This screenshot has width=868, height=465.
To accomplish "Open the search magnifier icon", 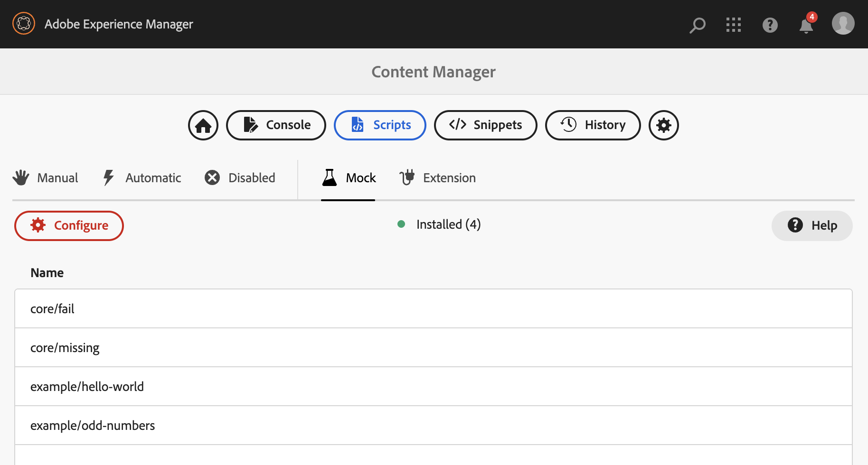I will pyautogui.click(x=697, y=25).
